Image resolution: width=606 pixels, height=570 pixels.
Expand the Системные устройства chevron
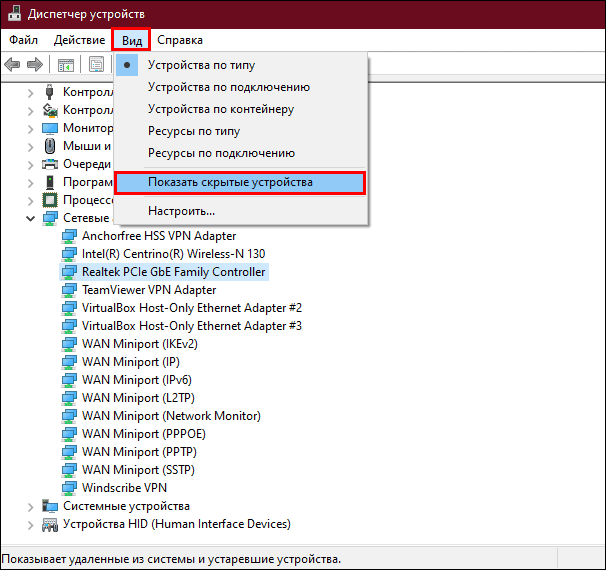click(31, 507)
